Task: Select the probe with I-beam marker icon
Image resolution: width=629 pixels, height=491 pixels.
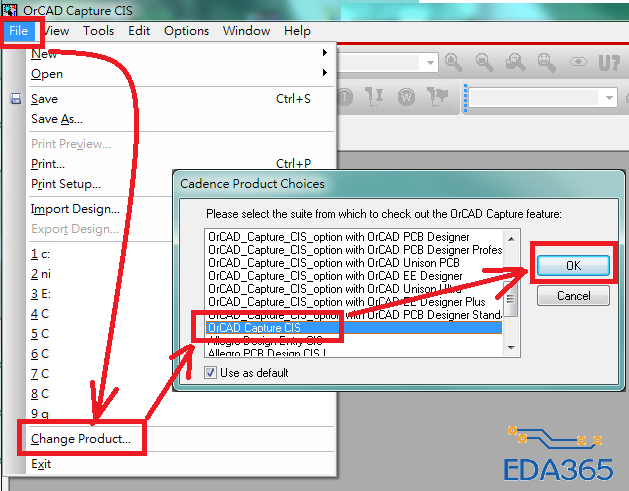Action: (374, 97)
